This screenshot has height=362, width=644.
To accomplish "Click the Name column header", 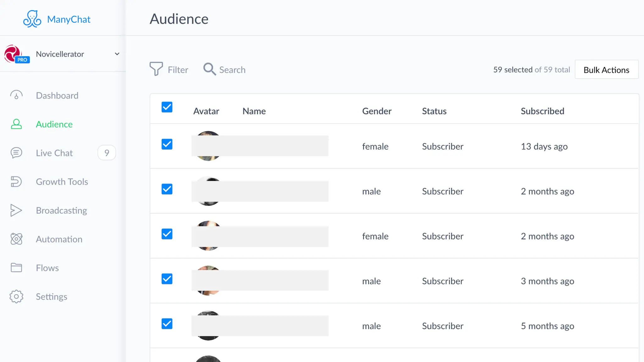I will (254, 111).
